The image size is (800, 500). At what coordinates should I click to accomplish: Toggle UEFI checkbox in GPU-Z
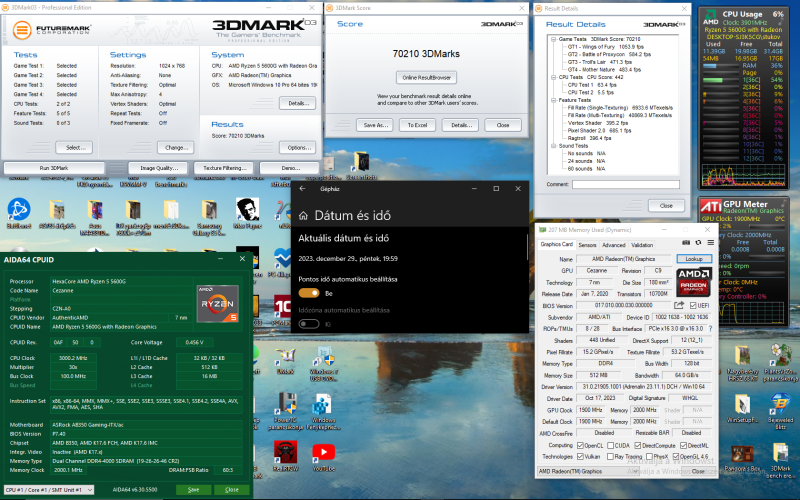693,305
